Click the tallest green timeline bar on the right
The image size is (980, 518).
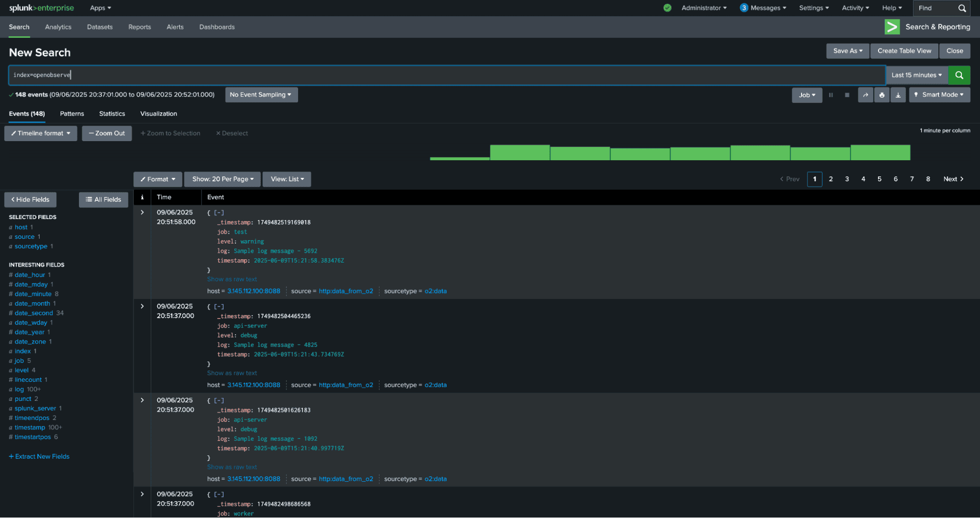point(880,152)
